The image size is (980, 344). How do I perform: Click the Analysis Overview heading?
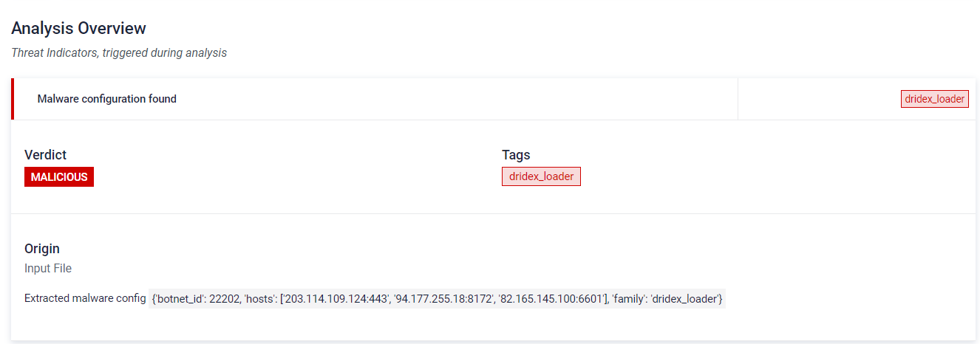78,28
